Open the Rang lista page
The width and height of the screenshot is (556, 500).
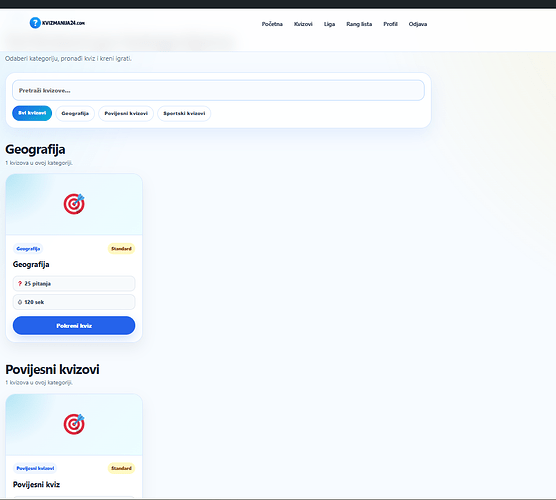(x=359, y=24)
